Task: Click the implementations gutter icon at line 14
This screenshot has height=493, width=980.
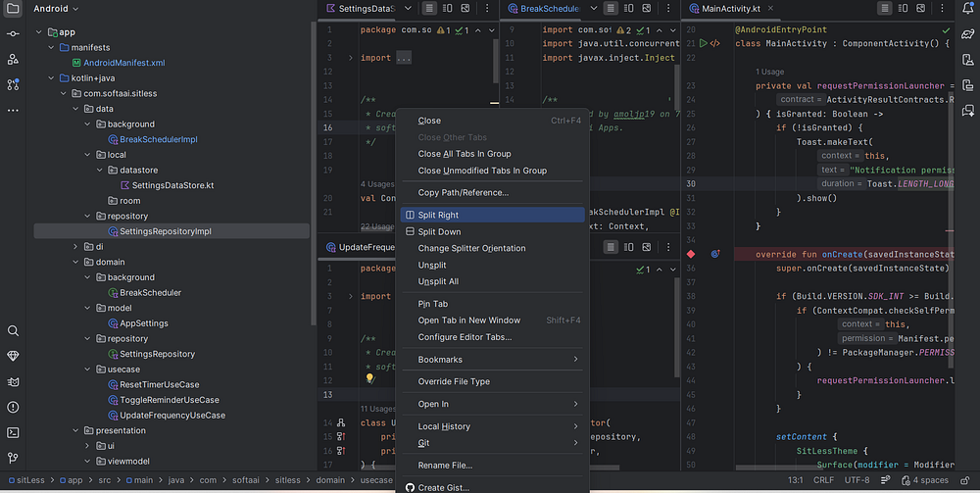Action: point(341,423)
